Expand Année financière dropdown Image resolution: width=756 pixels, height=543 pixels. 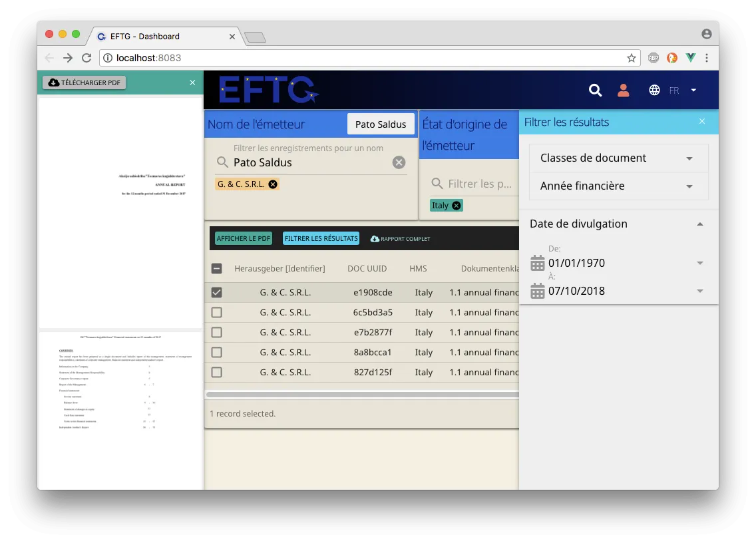(619, 186)
